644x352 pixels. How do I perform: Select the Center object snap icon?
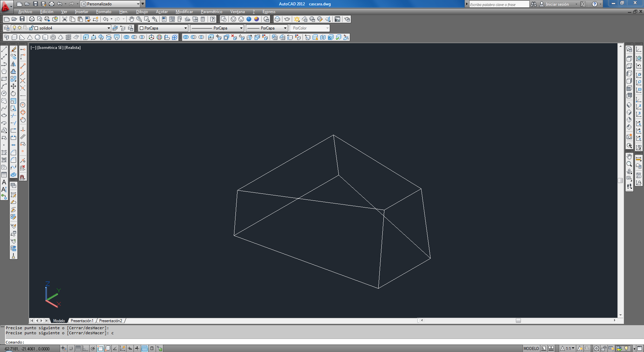tap(23, 105)
